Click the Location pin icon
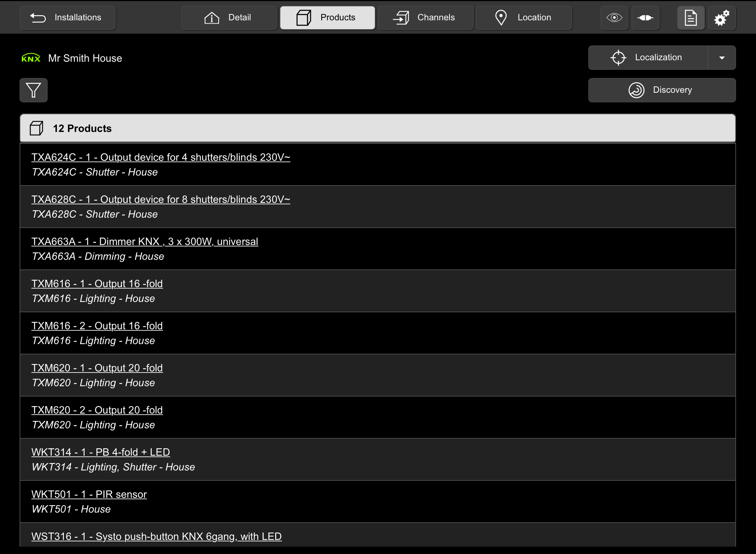This screenshot has height=554, width=756. click(501, 17)
